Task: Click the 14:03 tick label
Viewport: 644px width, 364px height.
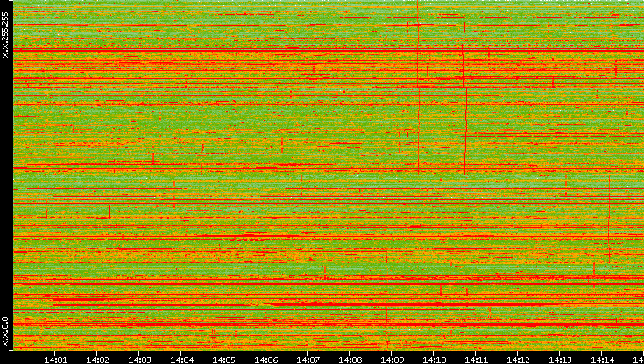Action: [x=139, y=360]
